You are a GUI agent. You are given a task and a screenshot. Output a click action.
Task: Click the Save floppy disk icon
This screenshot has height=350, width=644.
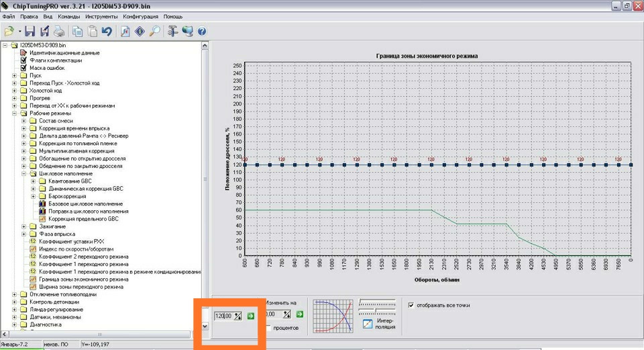pyautogui.click(x=30, y=31)
